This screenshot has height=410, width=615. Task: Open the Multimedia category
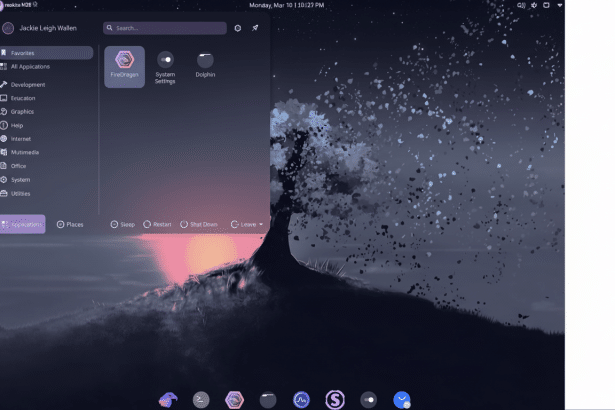click(46, 152)
